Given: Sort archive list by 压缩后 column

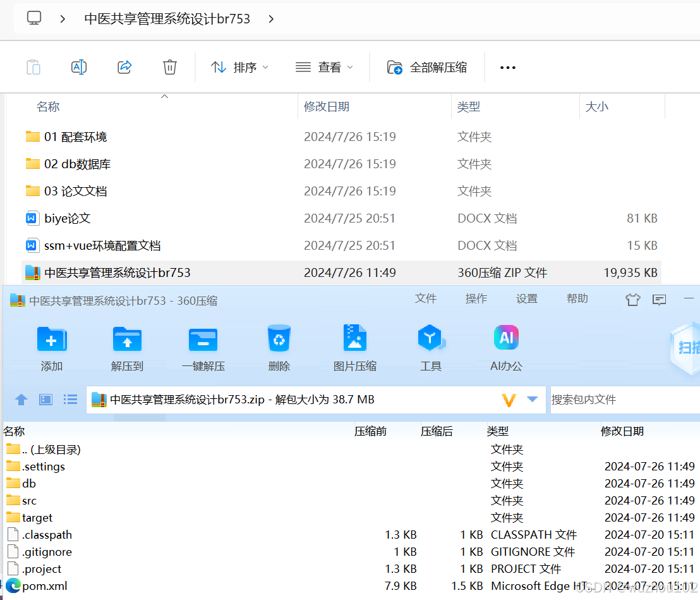Looking at the screenshot, I should (437, 431).
